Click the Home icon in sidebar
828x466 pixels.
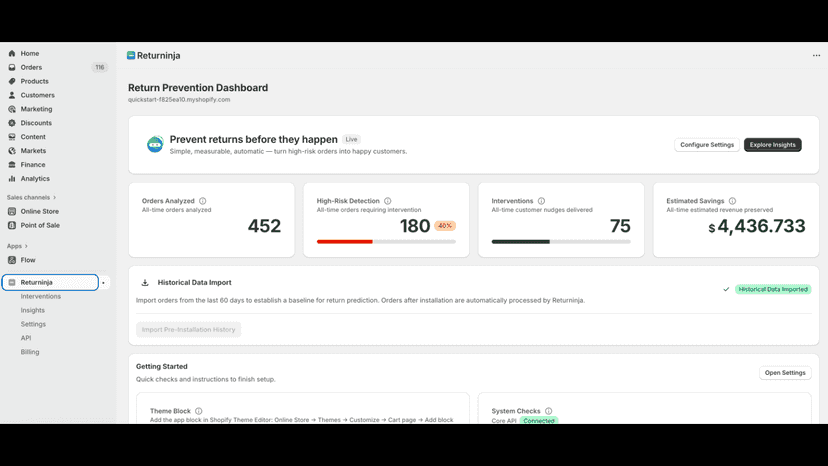[12, 53]
